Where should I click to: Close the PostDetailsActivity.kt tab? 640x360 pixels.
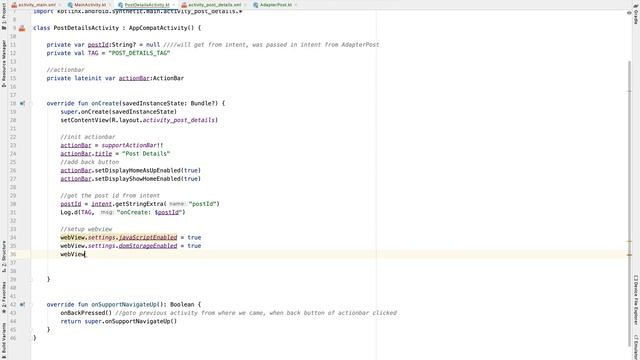click(x=174, y=5)
